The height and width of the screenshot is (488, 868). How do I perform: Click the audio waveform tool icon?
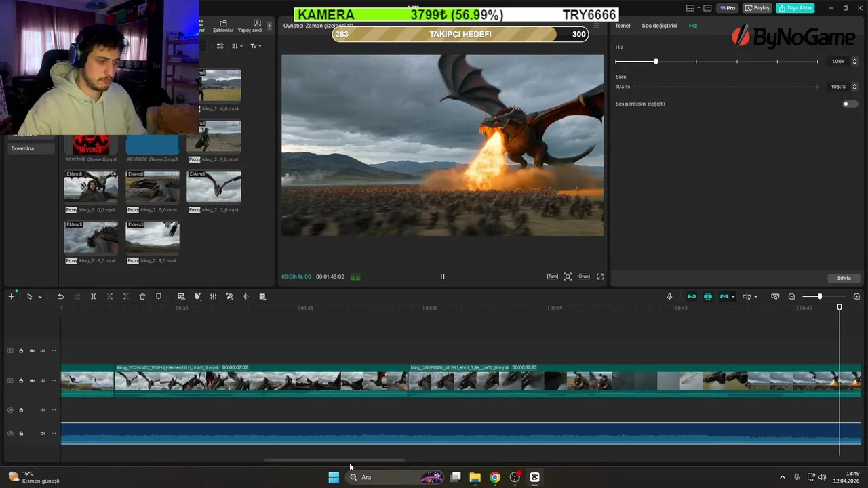tap(245, 296)
